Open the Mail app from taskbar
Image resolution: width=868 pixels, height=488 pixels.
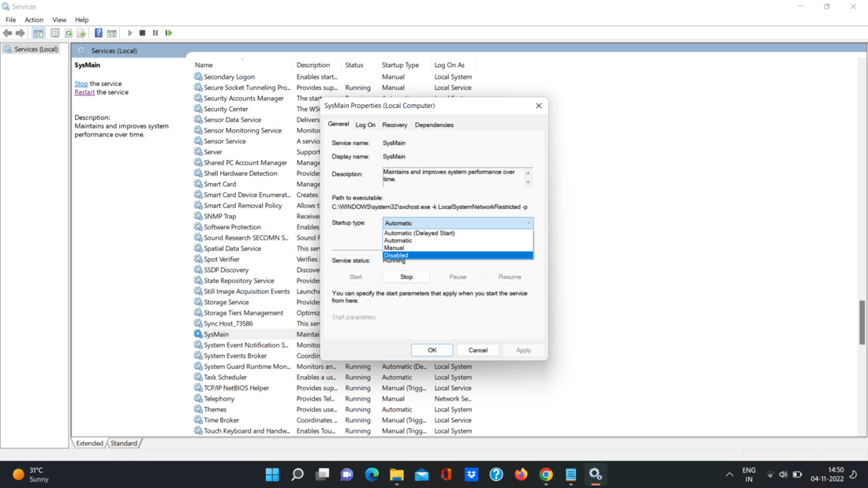pyautogui.click(x=421, y=475)
